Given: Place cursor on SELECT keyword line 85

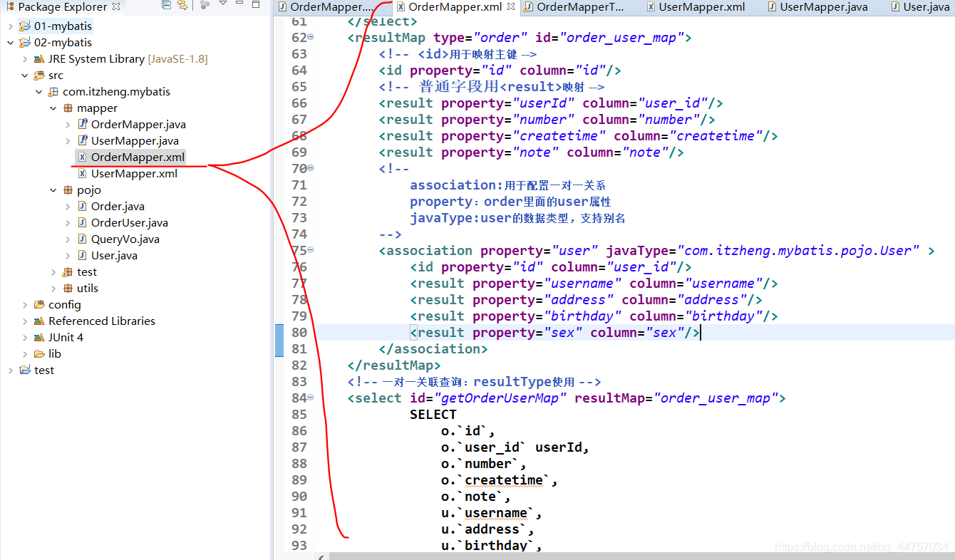Looking at the screenshot, I should (x=433, y=415).
